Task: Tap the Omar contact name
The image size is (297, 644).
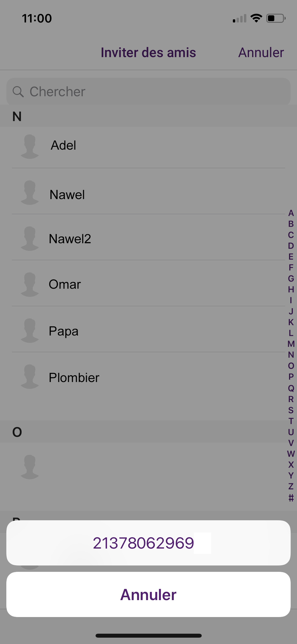Action: [x=65, y=284]
